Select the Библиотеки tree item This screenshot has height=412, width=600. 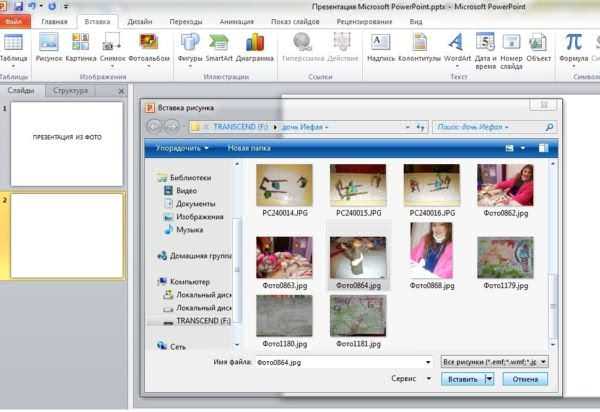pos(186,178)
